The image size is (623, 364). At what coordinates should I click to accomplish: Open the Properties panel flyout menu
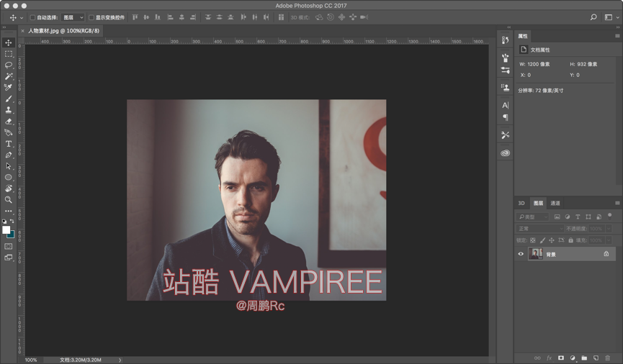tap(617, 36)
